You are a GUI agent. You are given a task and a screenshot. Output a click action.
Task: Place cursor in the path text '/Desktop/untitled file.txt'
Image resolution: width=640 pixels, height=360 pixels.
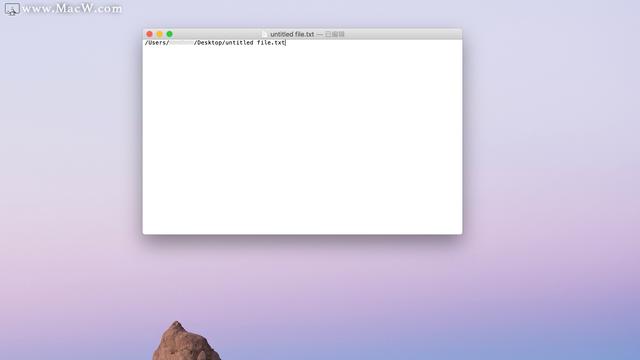(240, 43)
